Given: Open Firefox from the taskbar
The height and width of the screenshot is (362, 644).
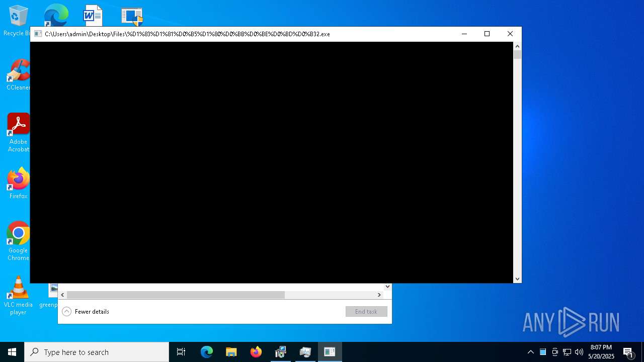Looking at the screenshot, I should coord(256,352).
